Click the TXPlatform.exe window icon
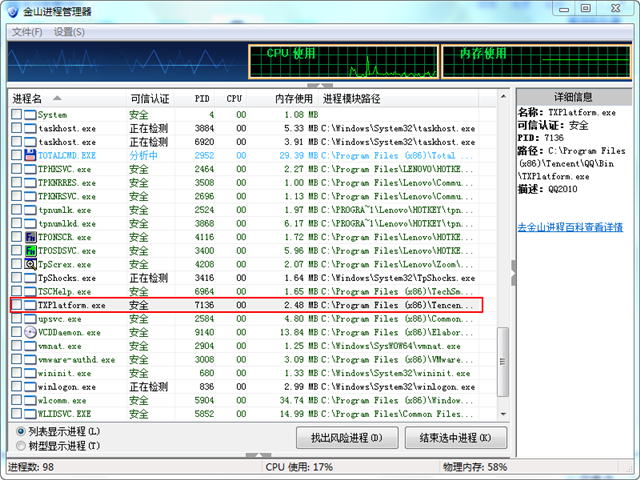The height and width of the screenshot is (480, 640). click(x=30, y=305)
